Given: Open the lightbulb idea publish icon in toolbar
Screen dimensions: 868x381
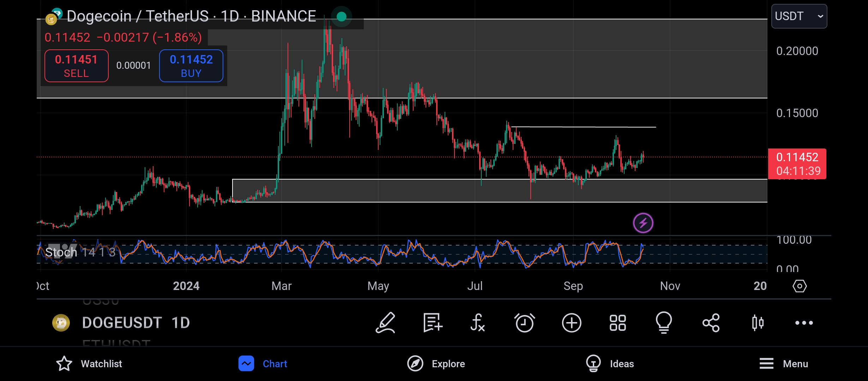Looking at the screenshot, I should click(664, 323).
